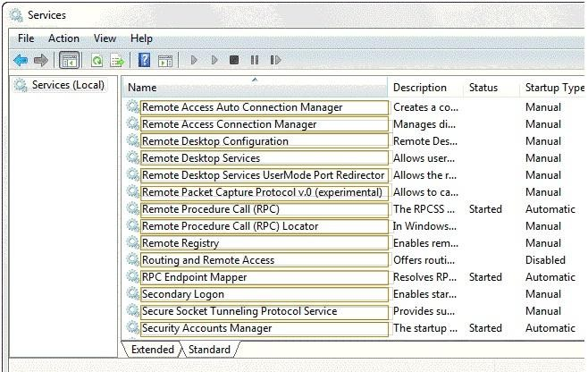Click the second Start Service arrow icon
Viewport: 588px width, 372px height.
tap(214, 60)
